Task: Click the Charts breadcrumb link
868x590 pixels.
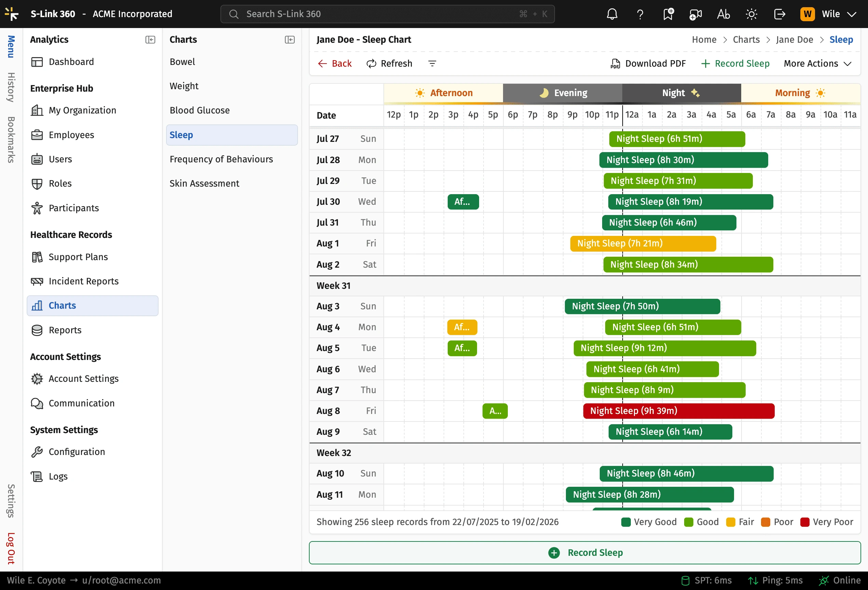Action: (746, 40)
